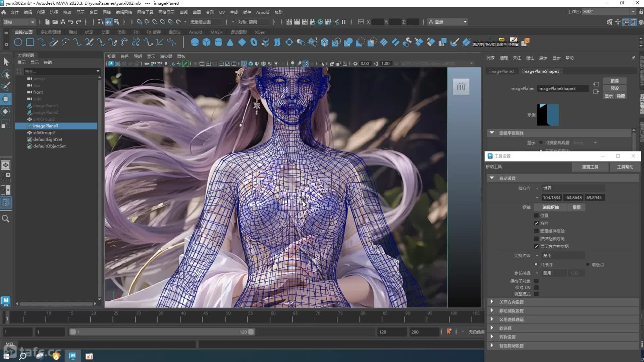Click the search magnifier in left toolbox
Screen dimensions: 644x362
click(6, 219)
